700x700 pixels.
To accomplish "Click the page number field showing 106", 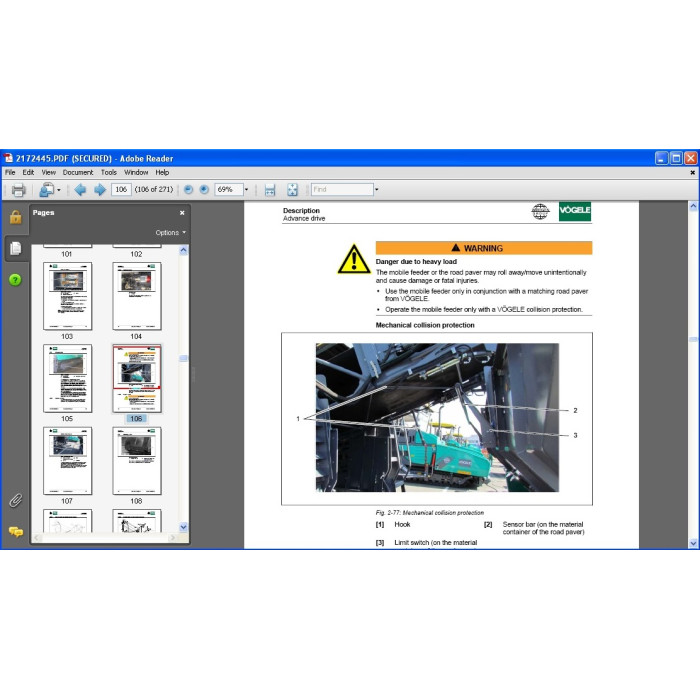I will (121, 190).
